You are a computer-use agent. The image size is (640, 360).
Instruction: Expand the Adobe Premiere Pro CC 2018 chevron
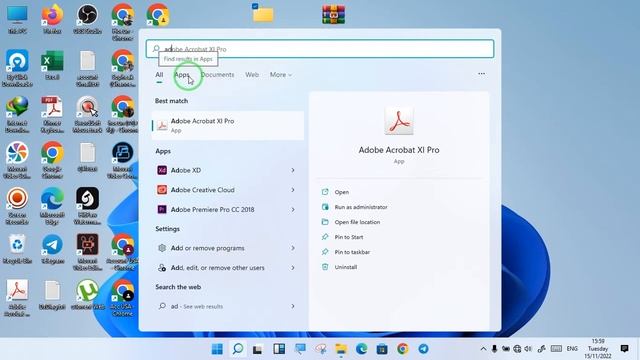pyautogui.click(x=293, y=209)
